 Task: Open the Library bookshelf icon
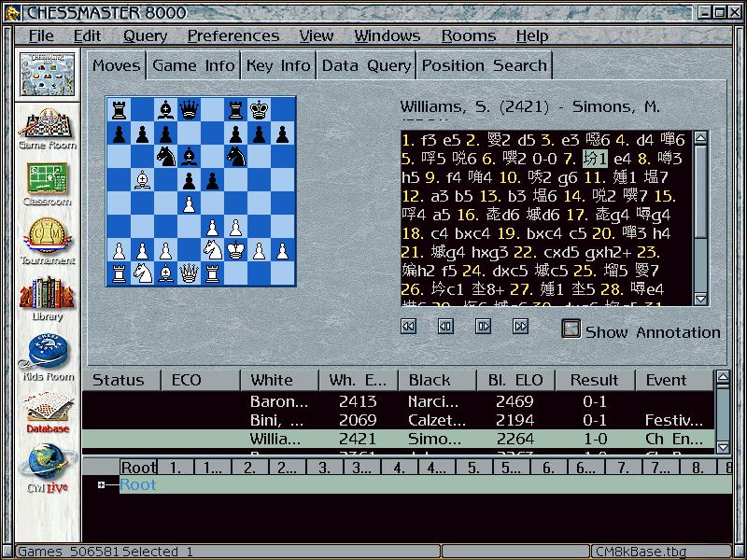coord(48,299)
